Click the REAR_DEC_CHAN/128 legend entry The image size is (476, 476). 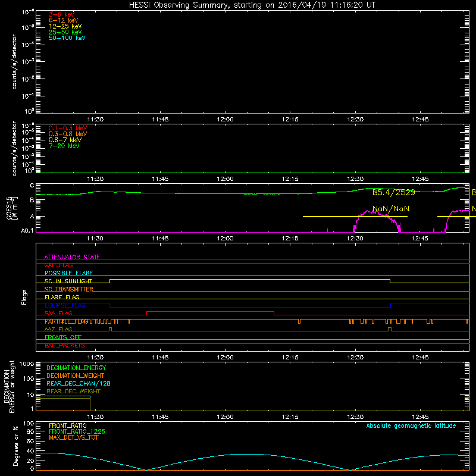(x=79, y=383)
